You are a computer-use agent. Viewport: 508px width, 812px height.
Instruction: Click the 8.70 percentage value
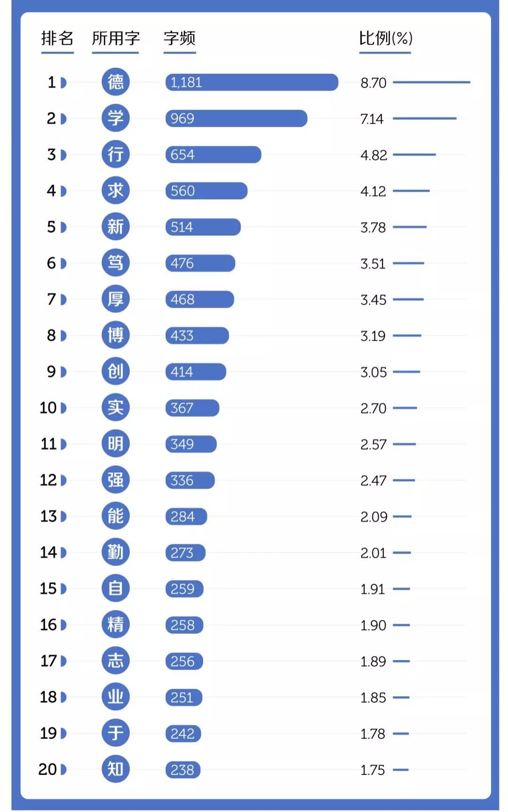pyautogui.click(x=373, y=83)
